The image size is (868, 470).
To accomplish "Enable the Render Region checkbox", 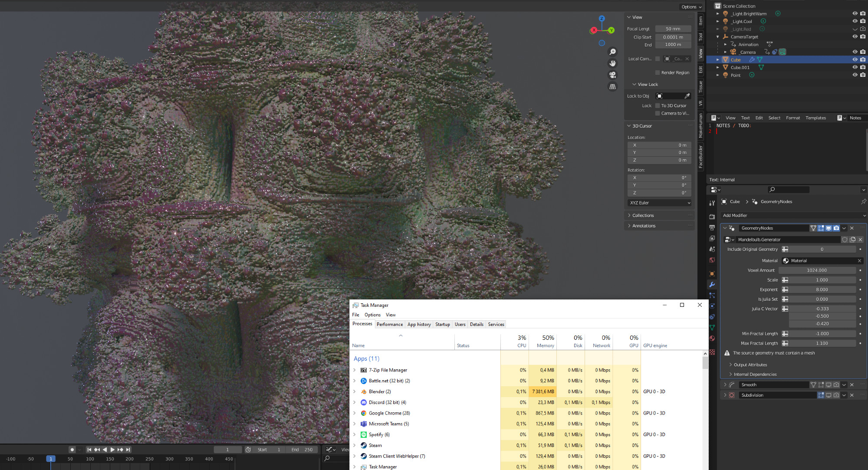I will click(x=658, y=72).
